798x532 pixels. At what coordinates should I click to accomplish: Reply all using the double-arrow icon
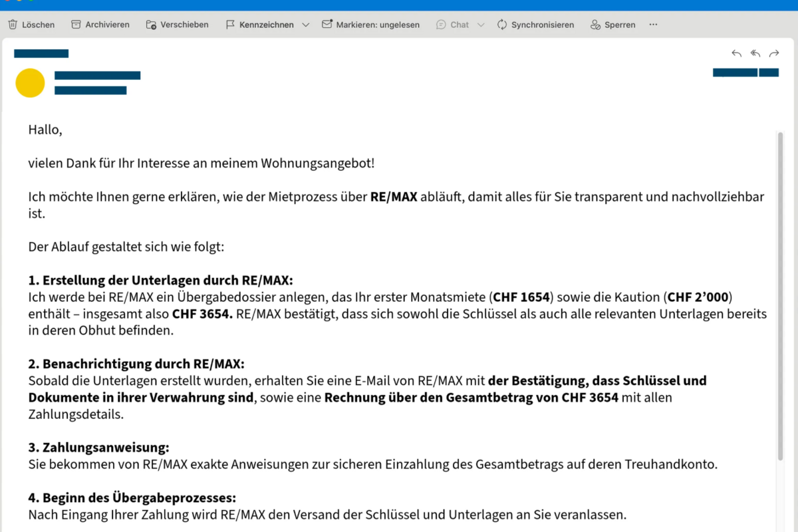click(x=755, y=53)
